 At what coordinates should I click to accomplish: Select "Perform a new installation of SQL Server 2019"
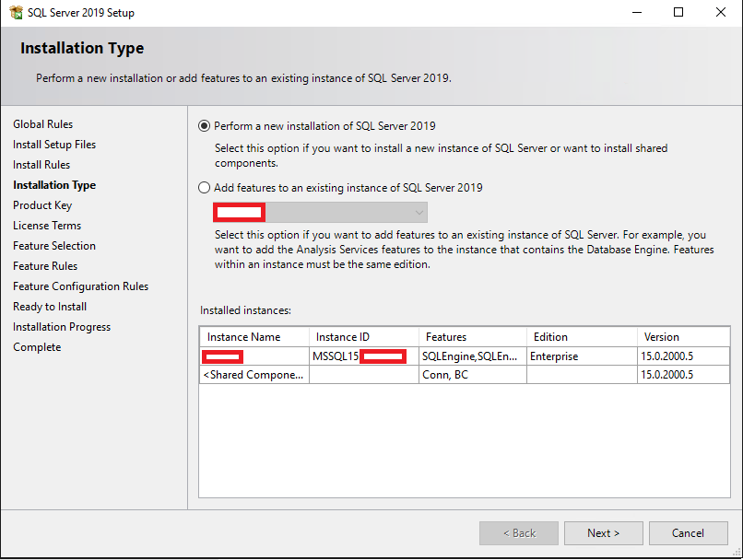(204, 126)
